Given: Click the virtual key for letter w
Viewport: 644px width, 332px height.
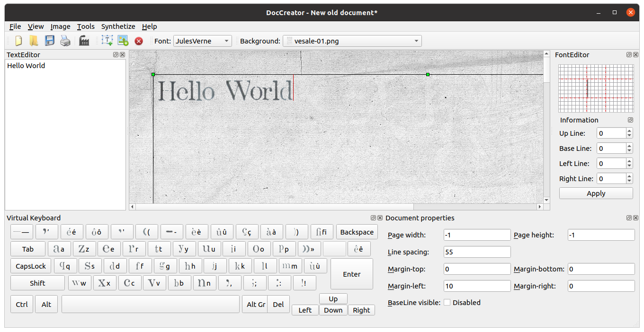Looking at the screenshot, I should pos(80,283).
